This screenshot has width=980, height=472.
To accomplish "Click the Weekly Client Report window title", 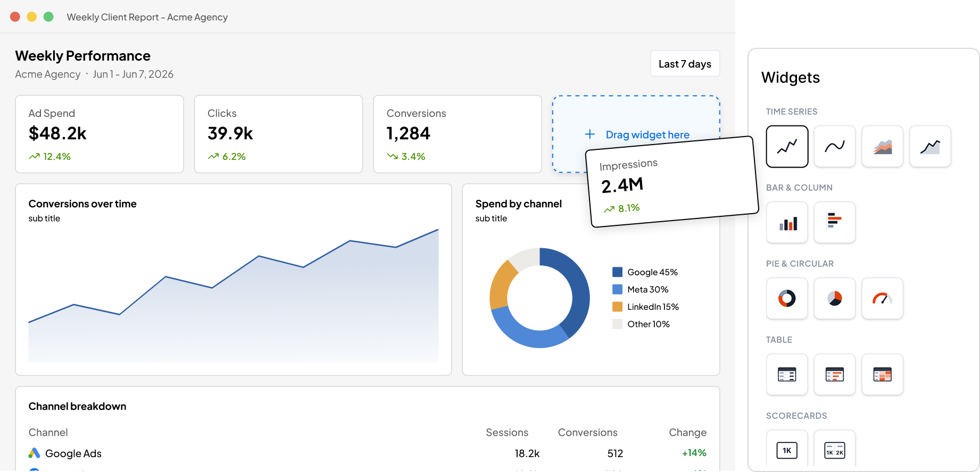I will 147,17.
